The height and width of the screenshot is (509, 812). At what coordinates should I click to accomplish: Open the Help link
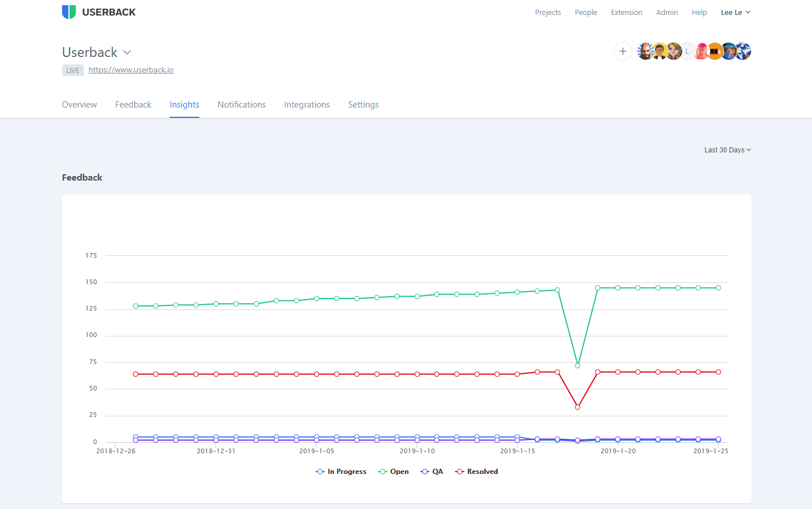click(699, 12)
